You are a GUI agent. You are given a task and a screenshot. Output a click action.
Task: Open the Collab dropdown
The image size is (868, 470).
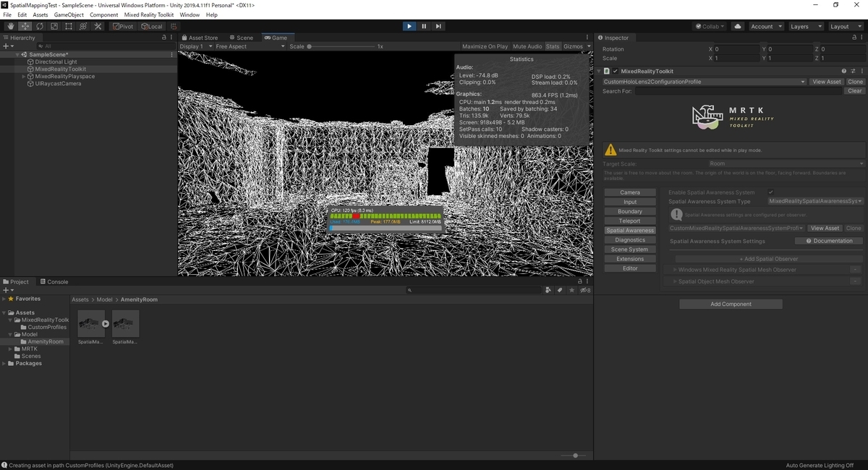710,26
